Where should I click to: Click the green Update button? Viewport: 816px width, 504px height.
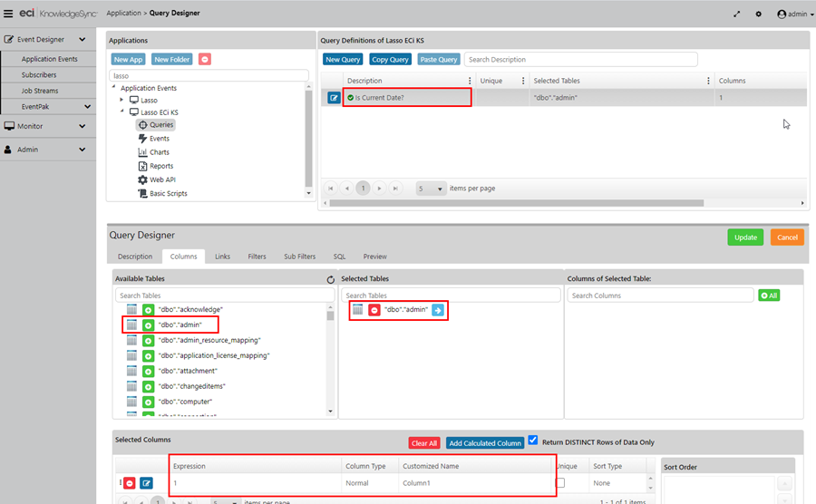coord(745,237)
